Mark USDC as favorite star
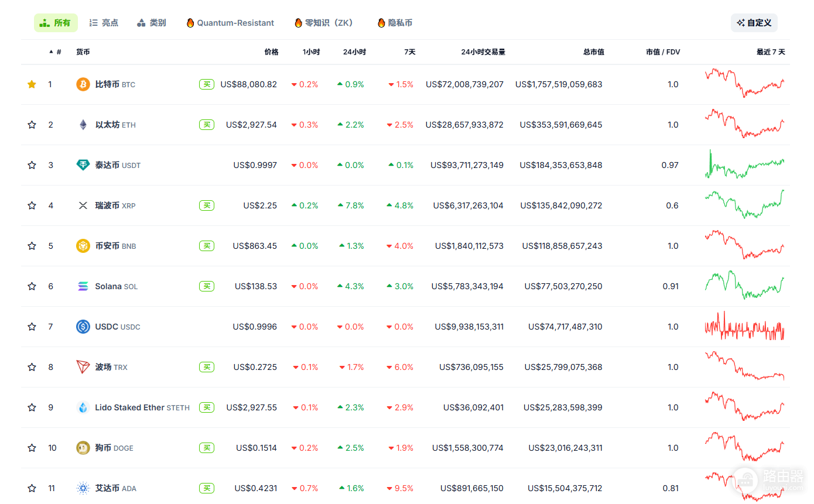Image resolution: width=814 pixels, height=504 pixels. coord(32,327)
